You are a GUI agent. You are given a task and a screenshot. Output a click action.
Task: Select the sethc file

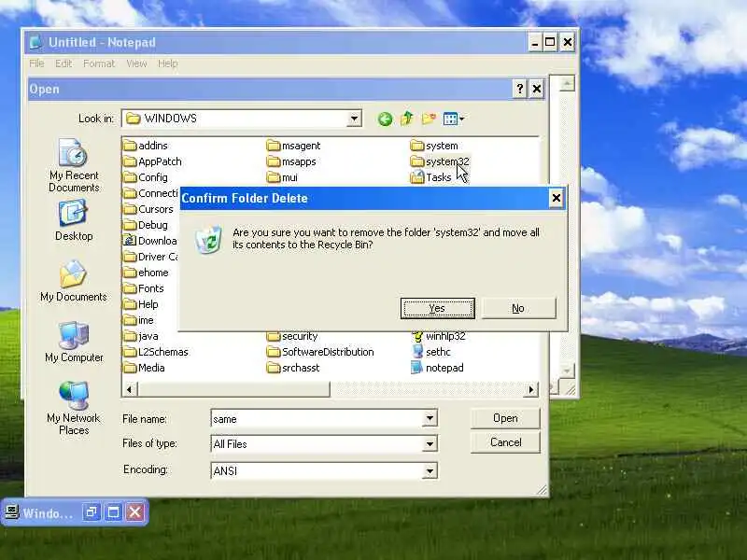click(x=430, y=352)
